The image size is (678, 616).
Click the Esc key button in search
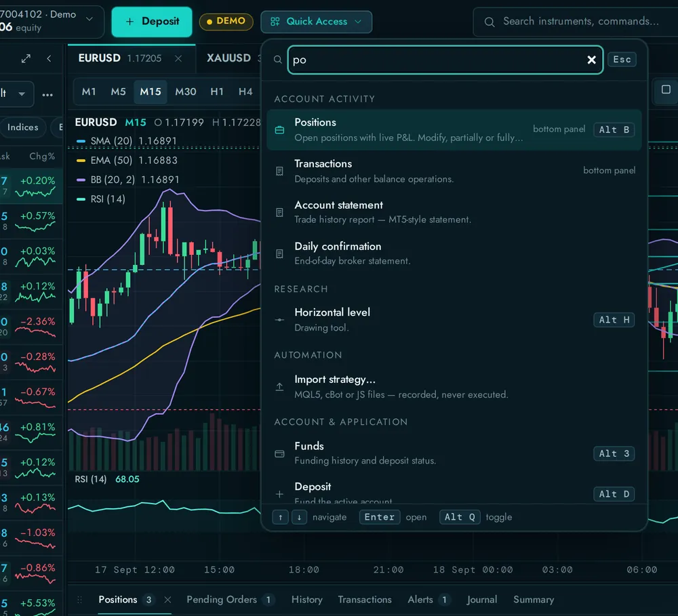click(x=622, y=59)
